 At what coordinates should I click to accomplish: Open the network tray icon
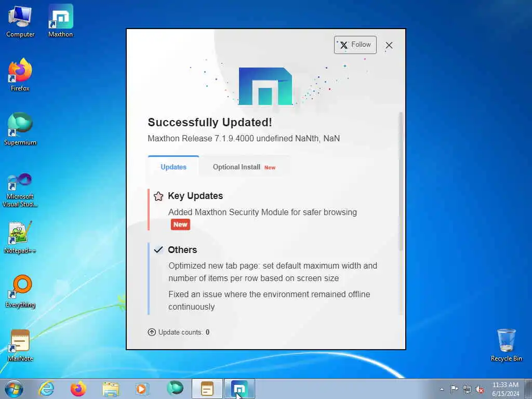tap(467, 389)
